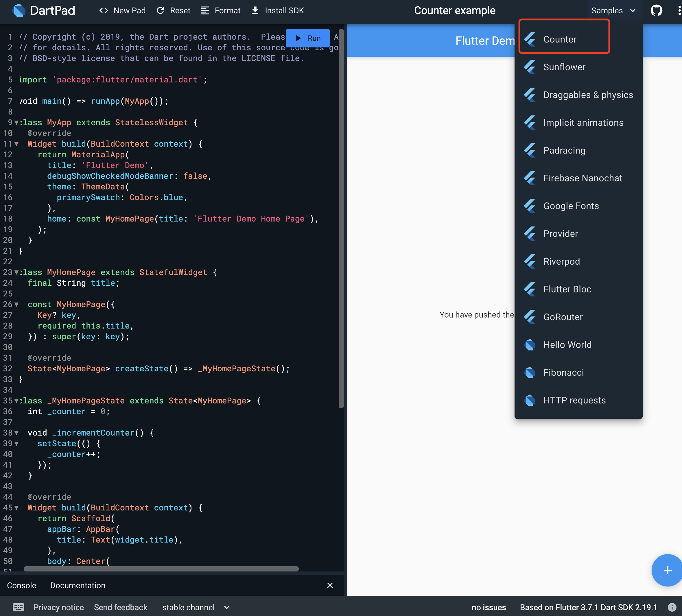
Task: Click the keyboard shortcuts icon in footer
Action: (x=18, y=607)
